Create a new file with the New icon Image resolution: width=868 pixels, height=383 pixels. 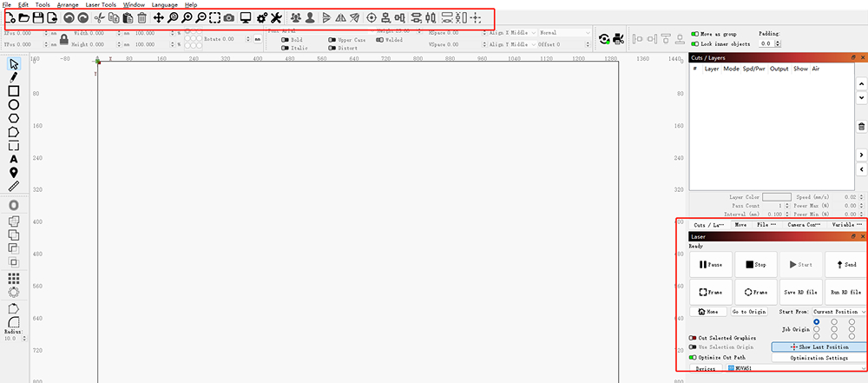(x=10, y=18)
